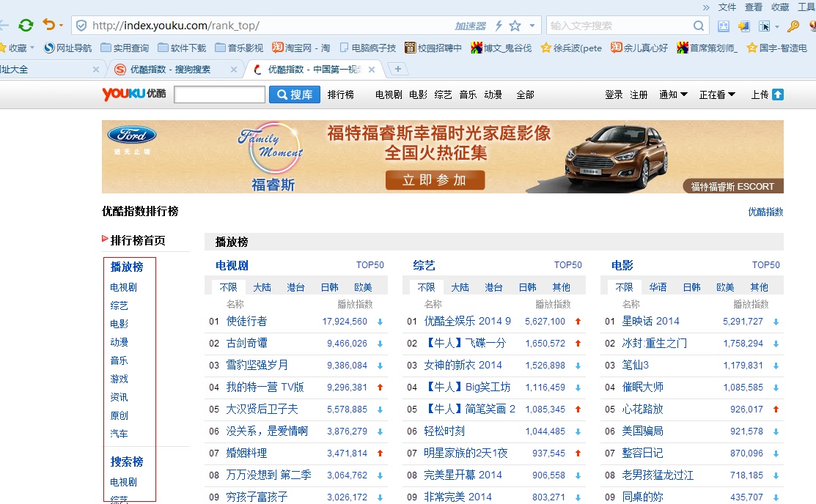Close the 优酷指数 - 中国第一视频 tab
Image resolution: width=816 pixels, height=504 pixels.
[x=372, y=69]
